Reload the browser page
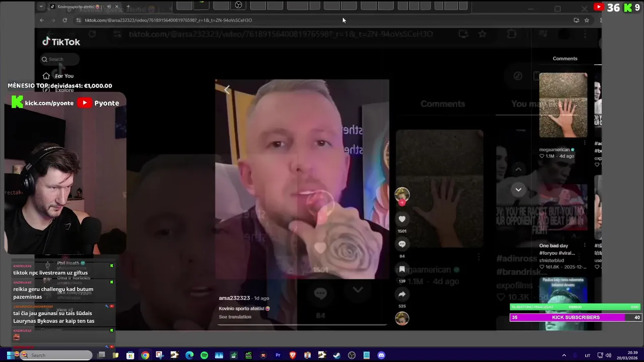This screenshot has width=644, height=362. click(65, 20)
